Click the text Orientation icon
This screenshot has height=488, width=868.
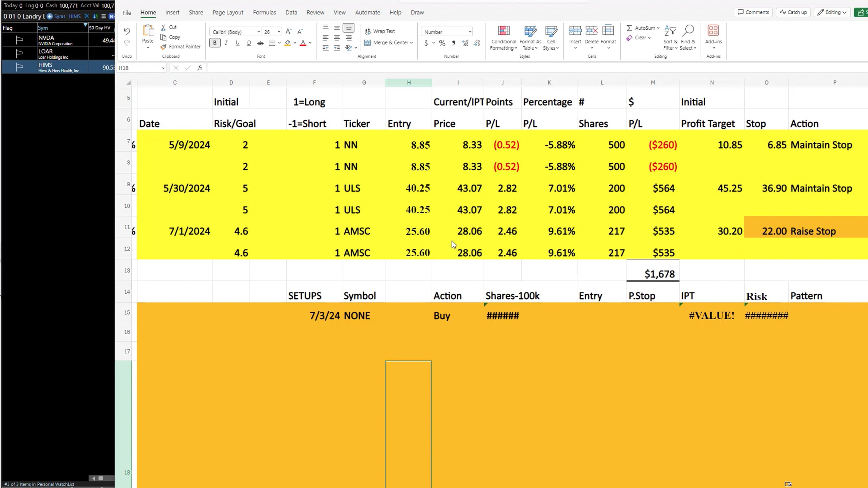point(348,48)
